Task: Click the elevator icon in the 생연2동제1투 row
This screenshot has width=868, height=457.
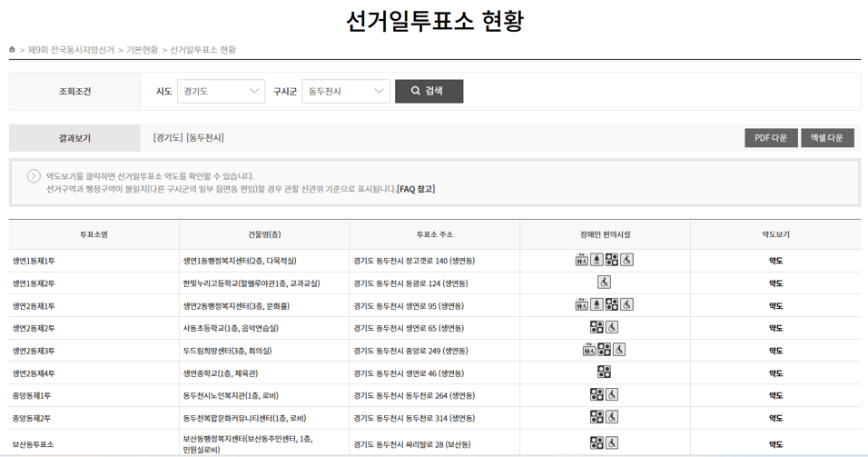Action: point(581,304)
